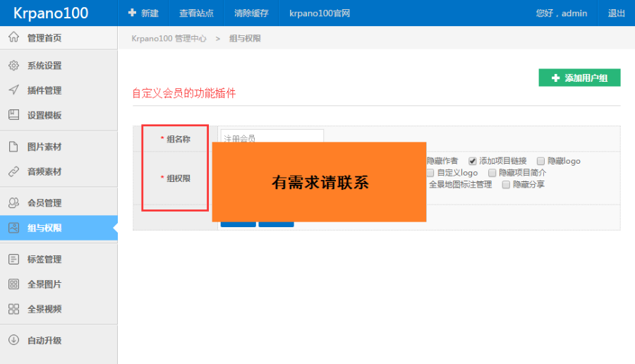Click the file icon for 图片素材
The height and width of the screenshot is (364, 635).
click(14, 147)
